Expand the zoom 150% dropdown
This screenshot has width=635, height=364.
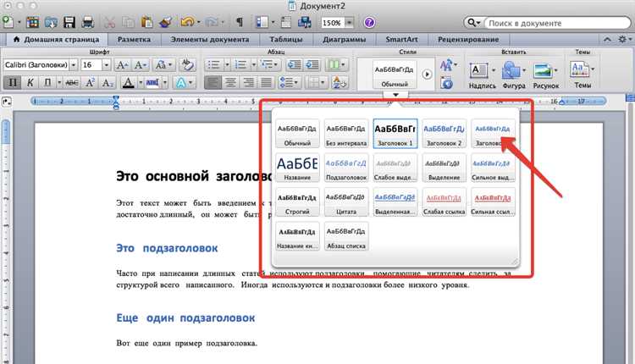[349, 23]
